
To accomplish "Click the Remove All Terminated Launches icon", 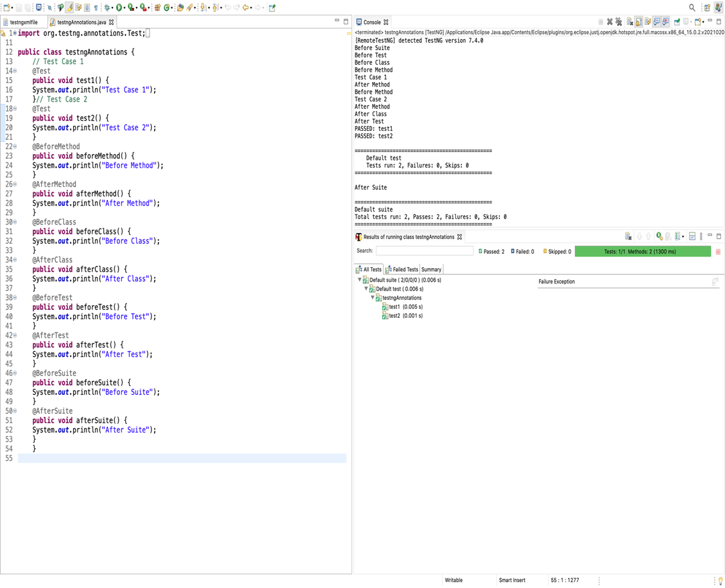I will pyautogui.click(x=619, y=22).
